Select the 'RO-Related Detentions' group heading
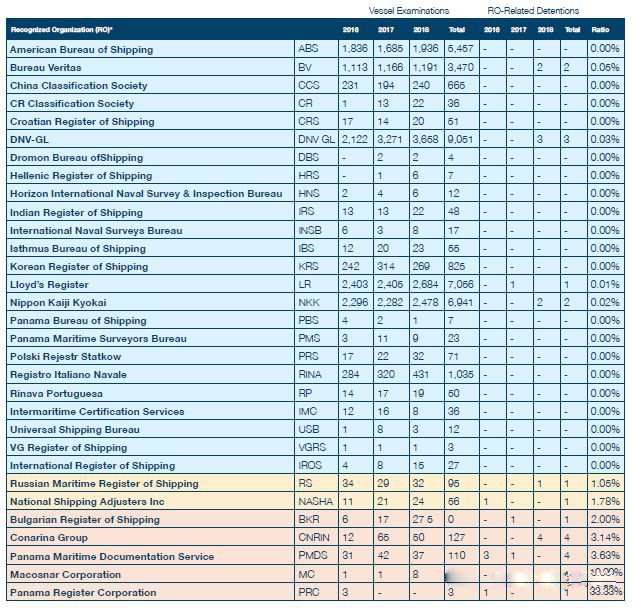Image resolution: width=633 pixels, height=608 pixels. [533, 11]
